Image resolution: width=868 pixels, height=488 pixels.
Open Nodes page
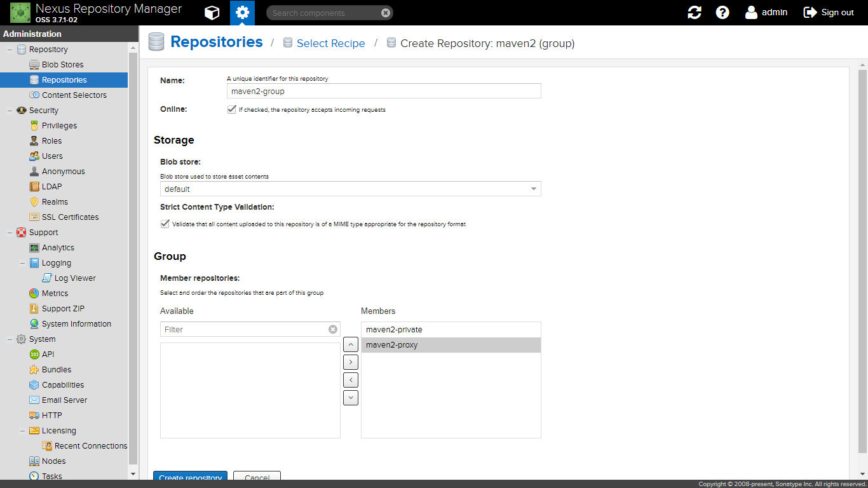53,461
